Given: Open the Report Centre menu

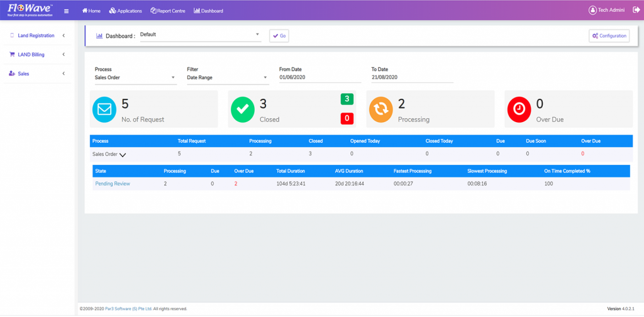Looking at the screenshot, I should click(x=167, y=11).
